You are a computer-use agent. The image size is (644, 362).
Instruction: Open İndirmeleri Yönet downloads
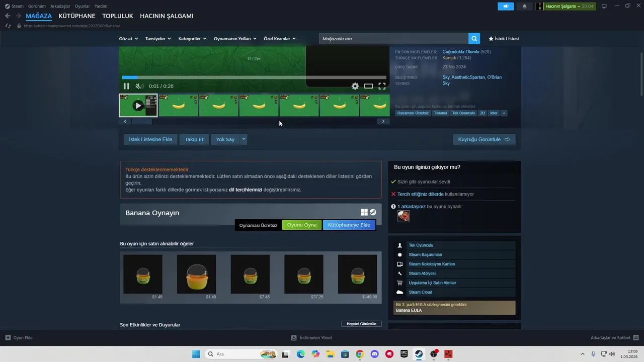(311, 338)
